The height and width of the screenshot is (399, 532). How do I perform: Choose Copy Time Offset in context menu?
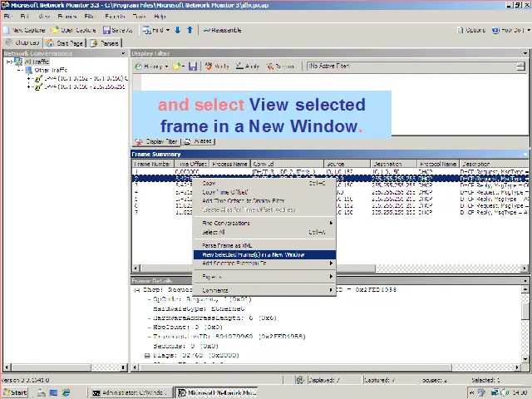[x=264, y=192]
